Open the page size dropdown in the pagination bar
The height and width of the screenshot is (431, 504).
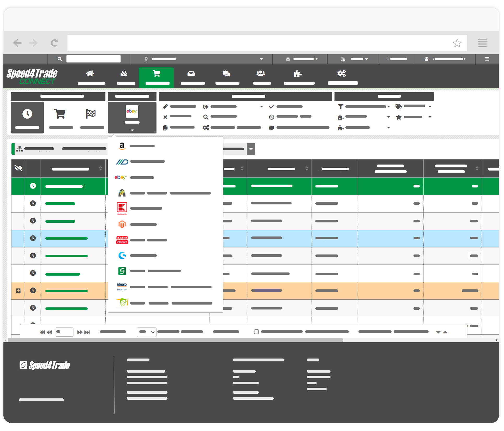click(x=146, y=332)
